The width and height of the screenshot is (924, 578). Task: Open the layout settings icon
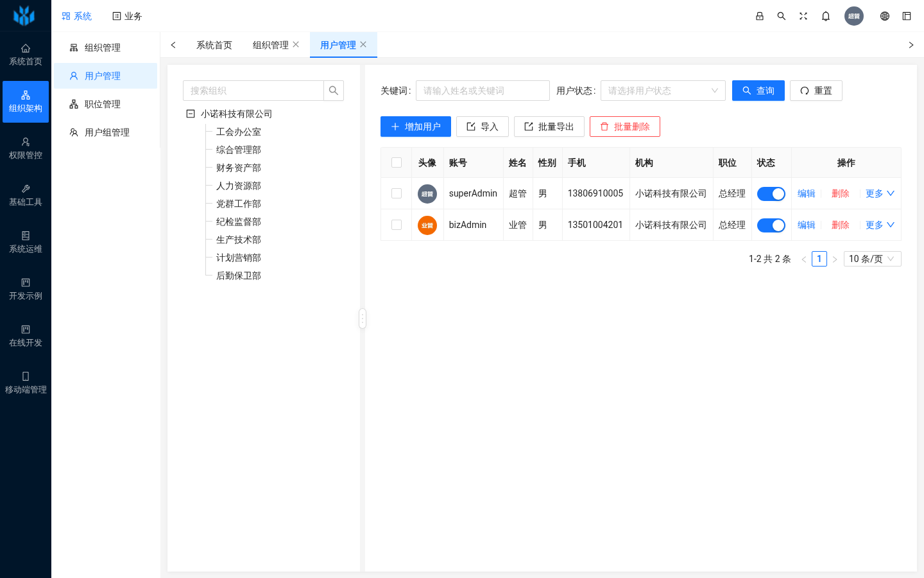click(907, 16)
